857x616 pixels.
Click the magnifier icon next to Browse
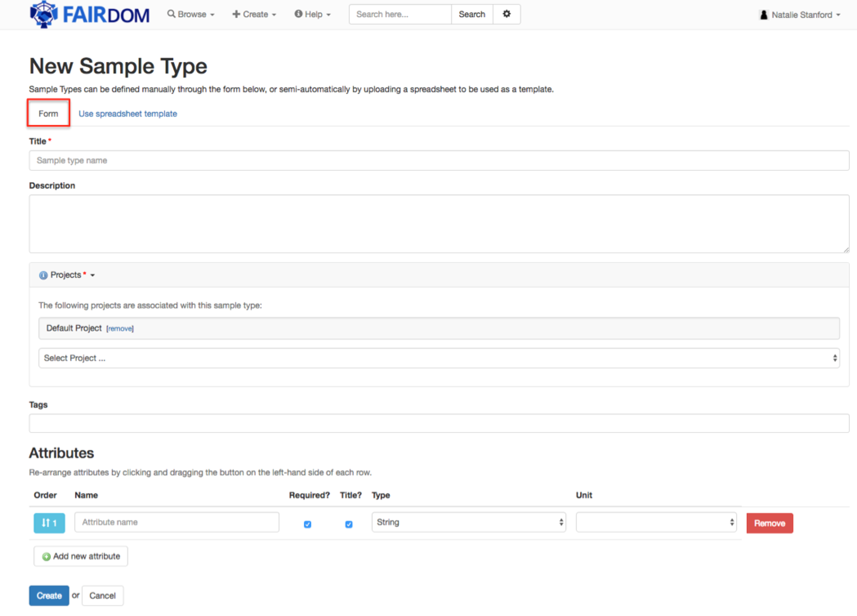pos(171,14)
